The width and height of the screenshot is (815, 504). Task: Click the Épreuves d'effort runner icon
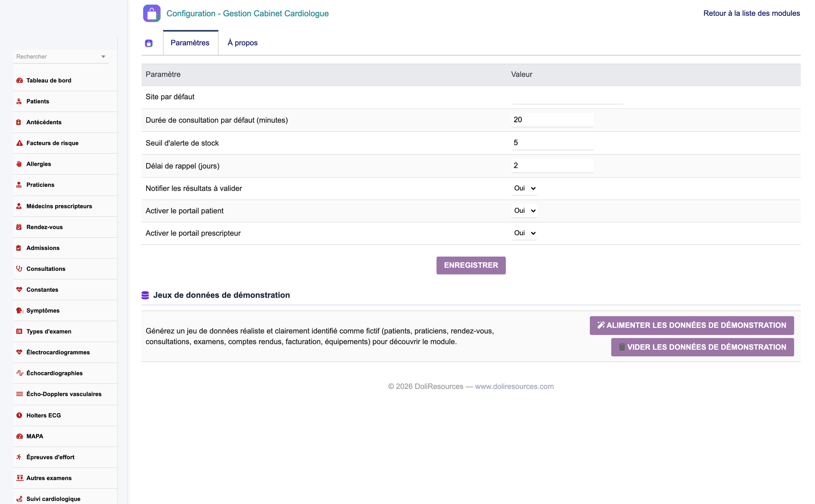(19, 458)
